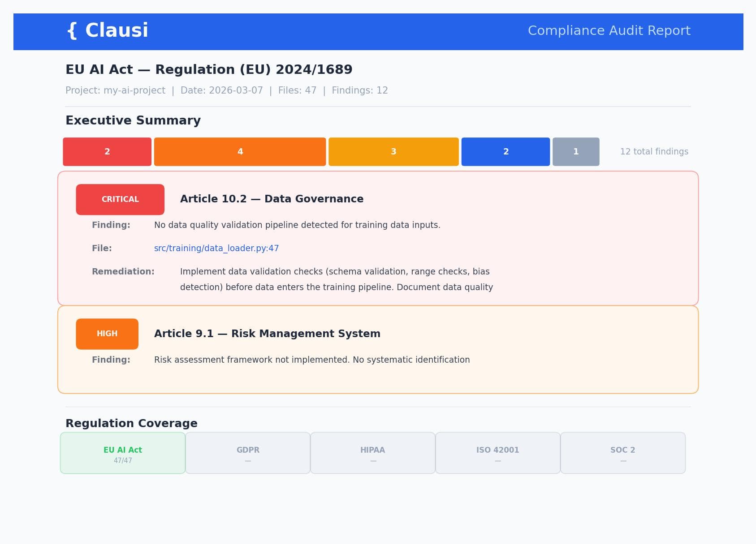Select the yellow medium severity bar
This screenshot has width=756, height=544.
pos(393,152)
